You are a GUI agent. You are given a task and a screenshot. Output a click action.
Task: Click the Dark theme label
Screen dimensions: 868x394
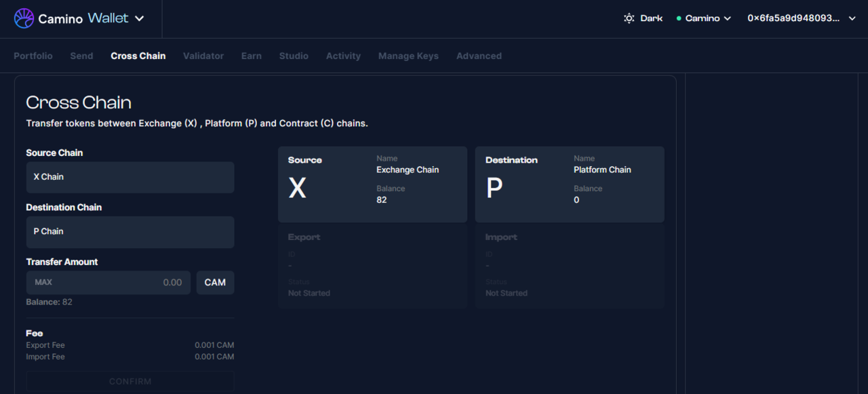tap(652, 18)
